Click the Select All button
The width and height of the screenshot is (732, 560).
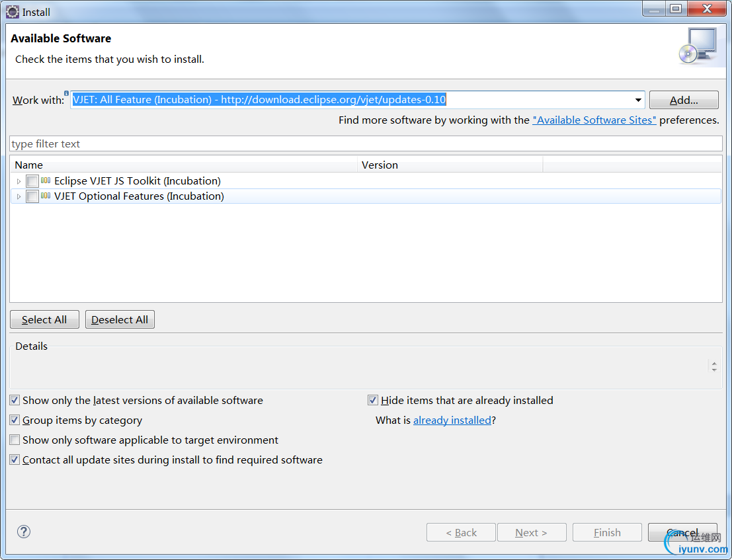(44, 319)
